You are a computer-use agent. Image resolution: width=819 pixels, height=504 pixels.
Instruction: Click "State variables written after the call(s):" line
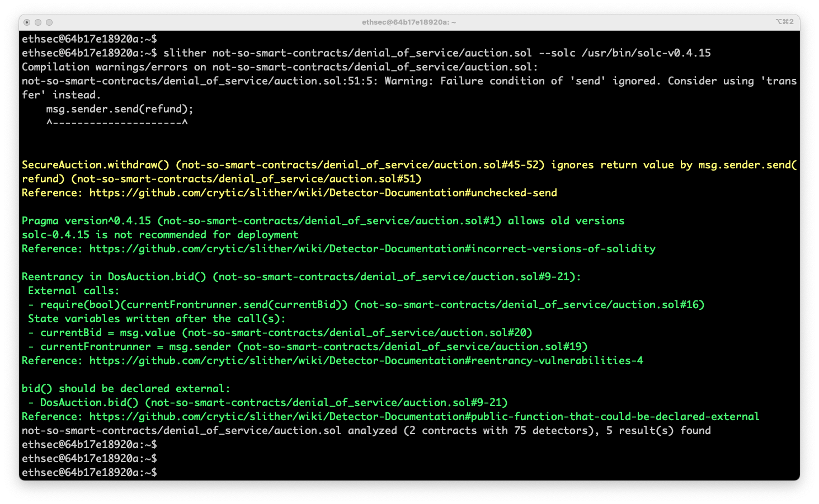coord(157,319)
